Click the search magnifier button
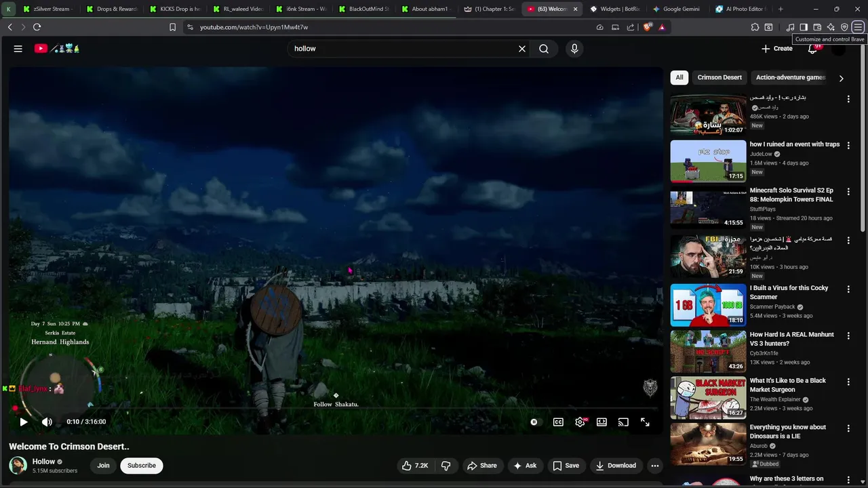This screenshot has height=488, width=868. pos(544,49)
